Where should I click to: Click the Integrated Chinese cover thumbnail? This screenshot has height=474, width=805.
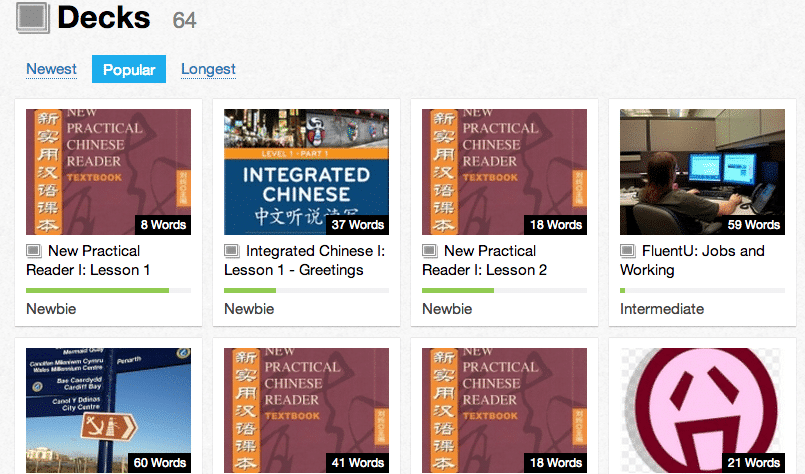[x=306, y=172]
